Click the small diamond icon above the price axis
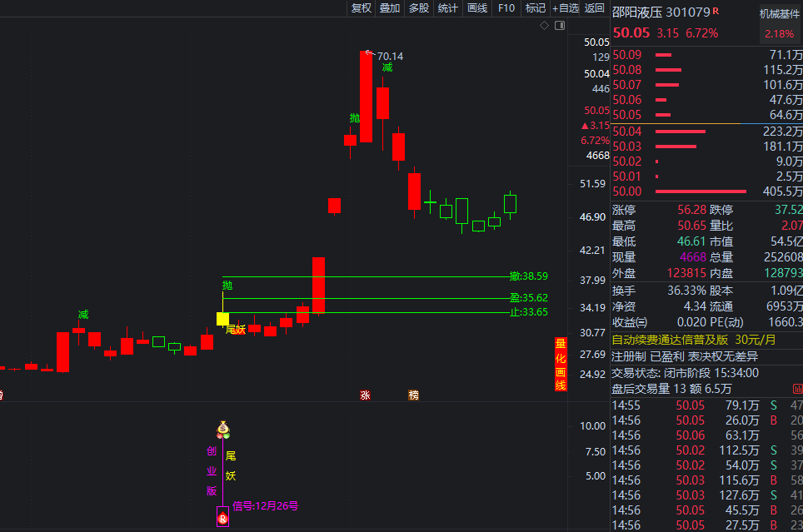803x532 pixels. (544, 26)
